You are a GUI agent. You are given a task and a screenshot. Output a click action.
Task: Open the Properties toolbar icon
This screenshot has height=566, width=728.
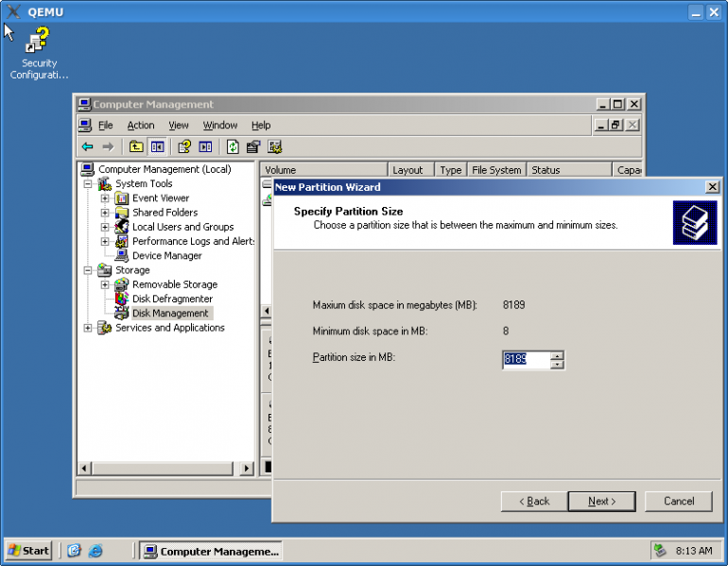pos(252,146)
